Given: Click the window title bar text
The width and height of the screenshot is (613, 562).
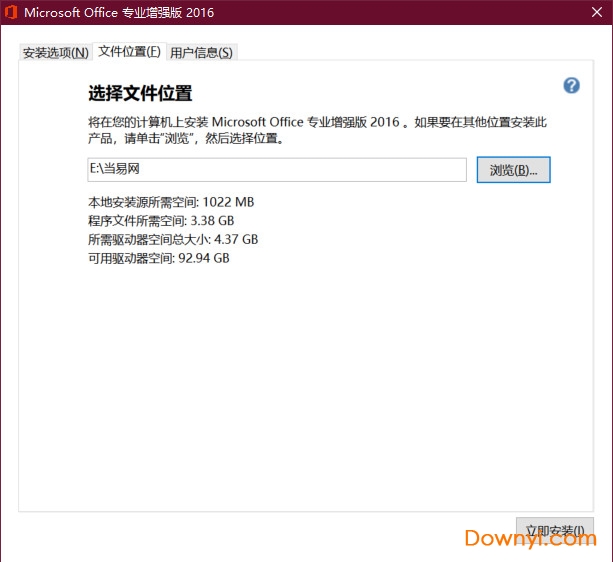Looking at the screenshot, I should pyautogui.click(x=118, y=13).
